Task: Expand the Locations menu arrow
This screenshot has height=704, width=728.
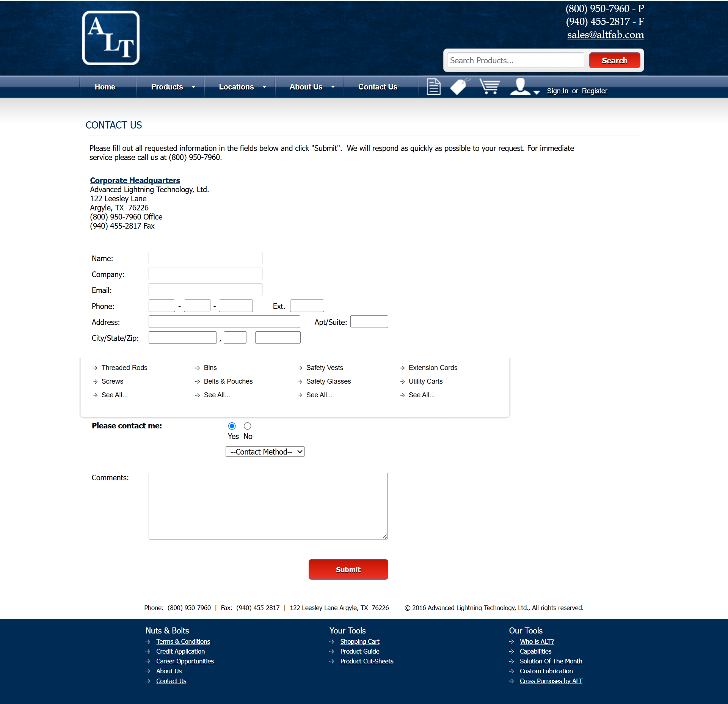Action: point(264,87)
